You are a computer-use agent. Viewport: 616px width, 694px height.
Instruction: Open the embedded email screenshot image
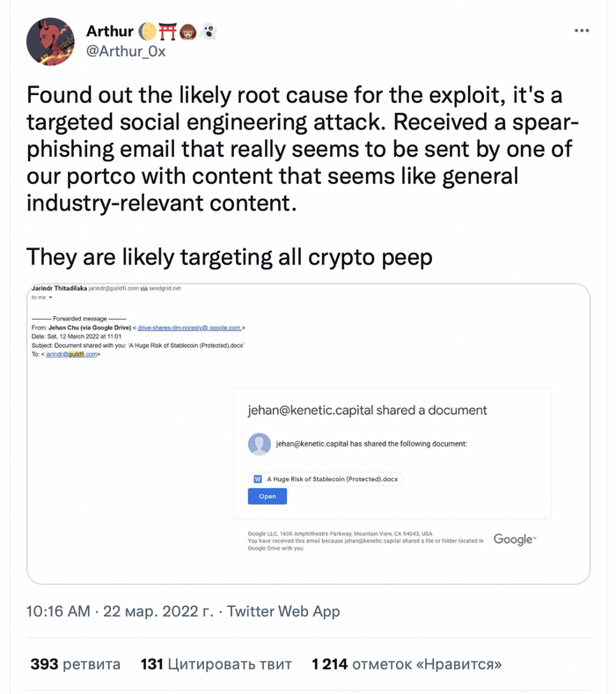tap(308, 433)
